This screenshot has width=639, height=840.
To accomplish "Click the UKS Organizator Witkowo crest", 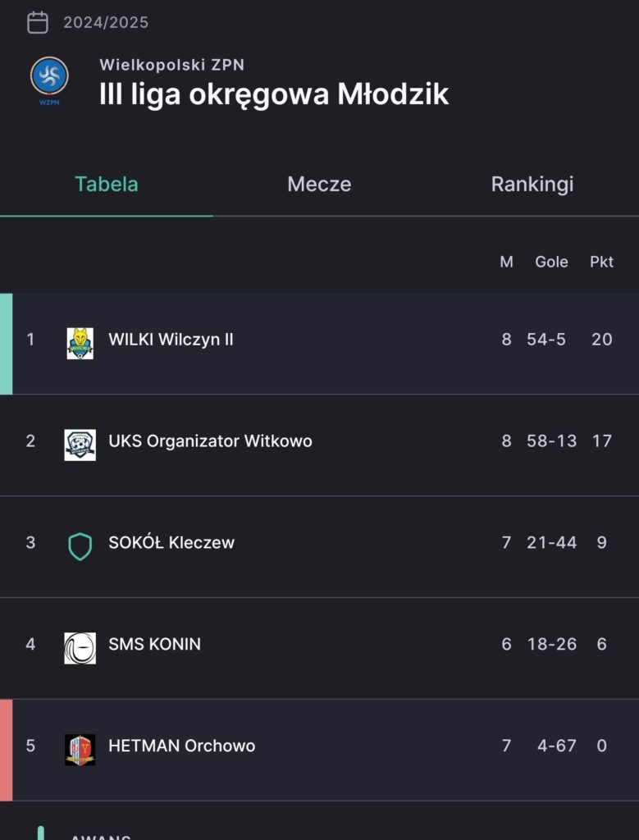I will coord(80,445).
